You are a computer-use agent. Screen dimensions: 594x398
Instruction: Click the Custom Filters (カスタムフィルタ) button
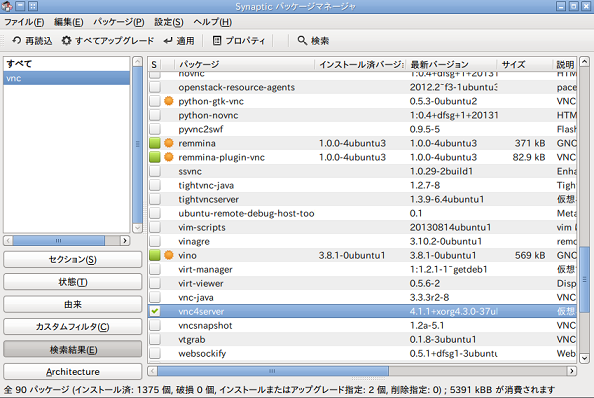pyautogui.click(x=73, y=327)
